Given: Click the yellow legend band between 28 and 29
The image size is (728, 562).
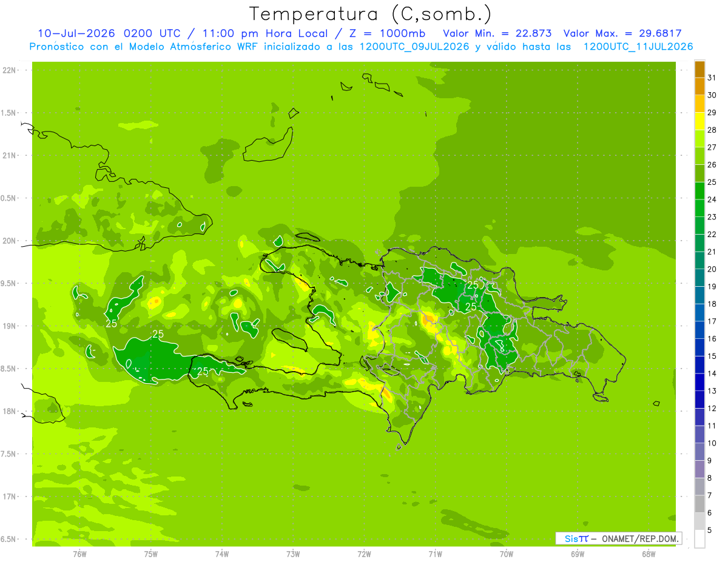Looking at the screenshot, I should pyautogui.click(x=699, y=121).
